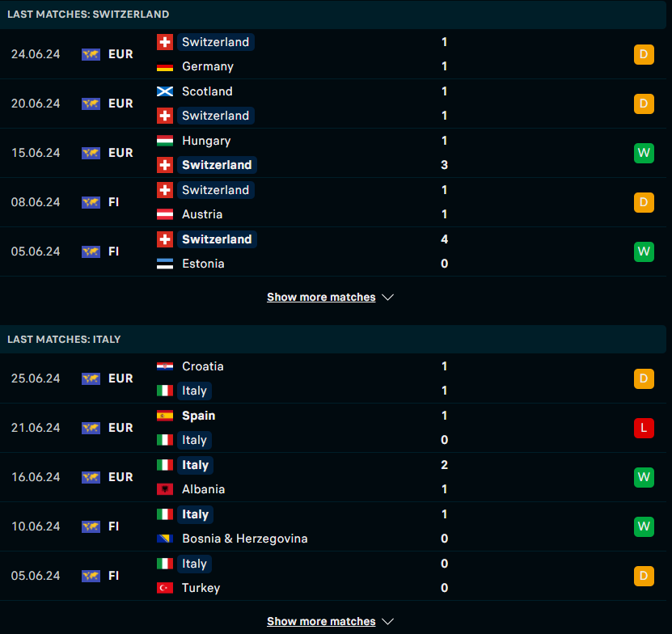
Task: Expand more Switzerland matches via chevron
Action: click(x=387, y=297)
